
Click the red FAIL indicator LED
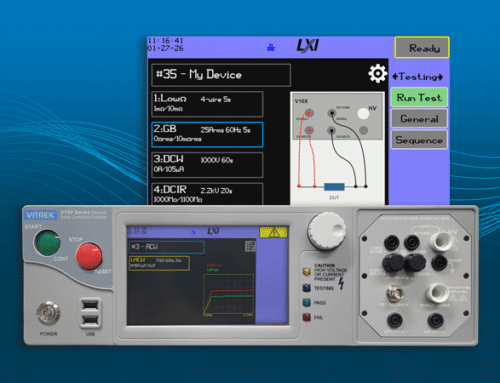point(307,317)
